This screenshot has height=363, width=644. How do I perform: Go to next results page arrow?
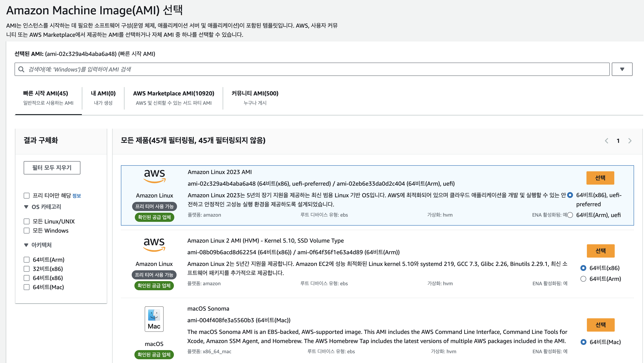630,141
